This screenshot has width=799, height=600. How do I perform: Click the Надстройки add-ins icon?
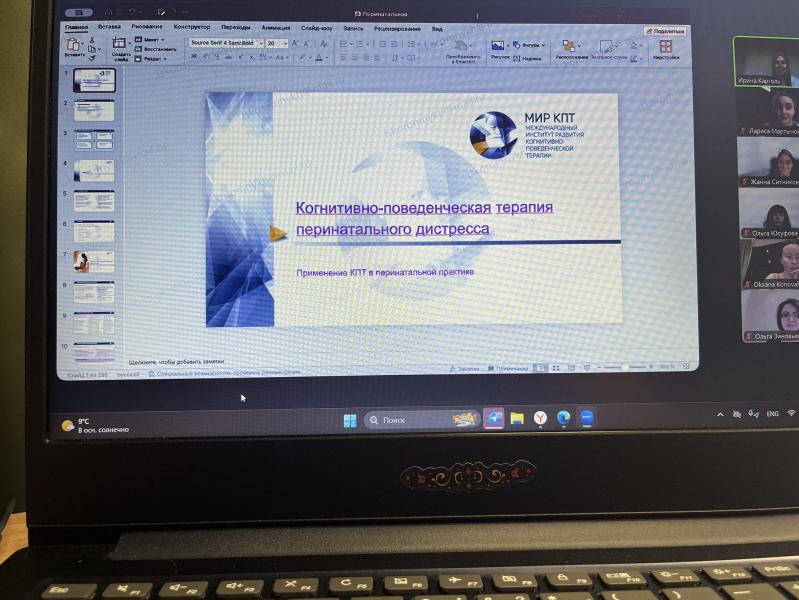pos(666,47)
